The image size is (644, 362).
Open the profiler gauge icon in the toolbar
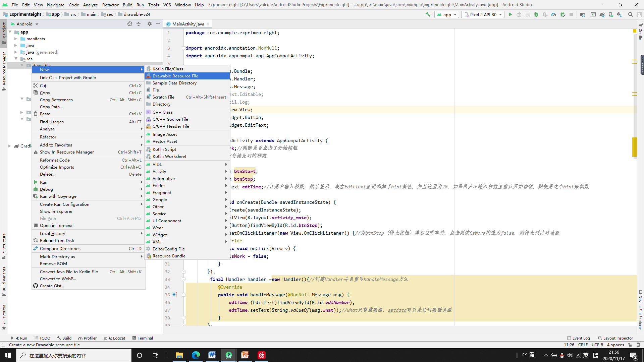pos(554,14)
